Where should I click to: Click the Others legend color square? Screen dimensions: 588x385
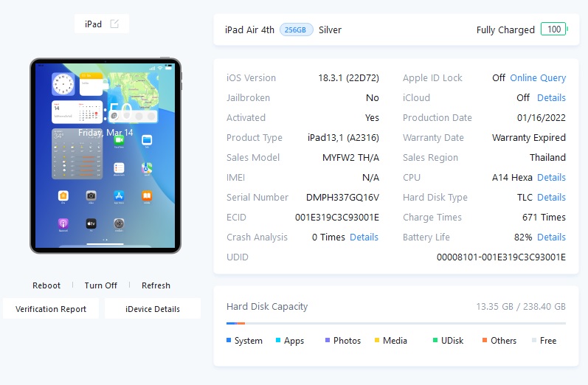click(485, 341)
